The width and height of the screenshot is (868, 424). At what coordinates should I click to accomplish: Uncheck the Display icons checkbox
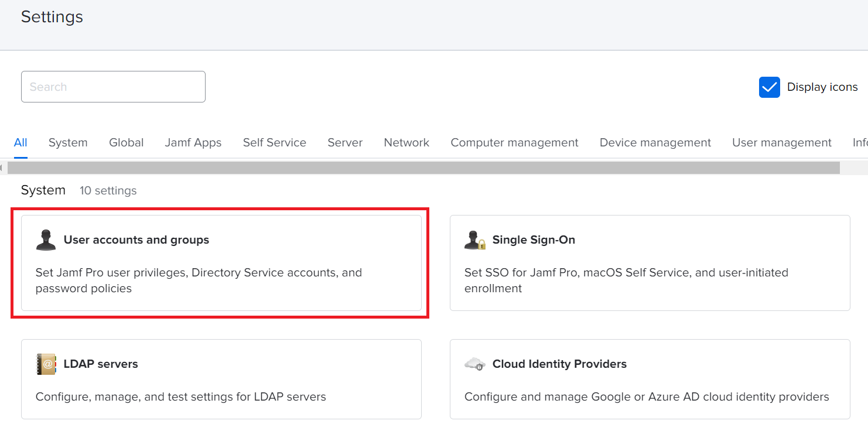tap(769, 87)
